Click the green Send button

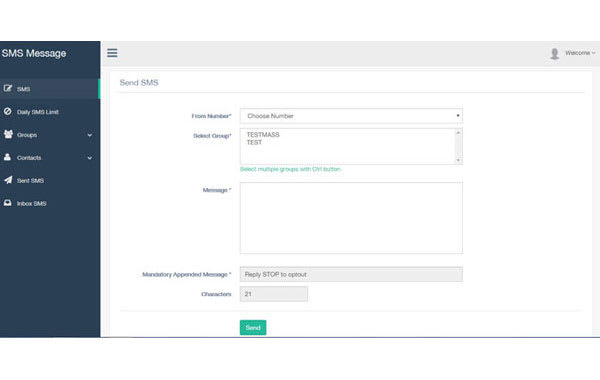click(x=253, y=328)
